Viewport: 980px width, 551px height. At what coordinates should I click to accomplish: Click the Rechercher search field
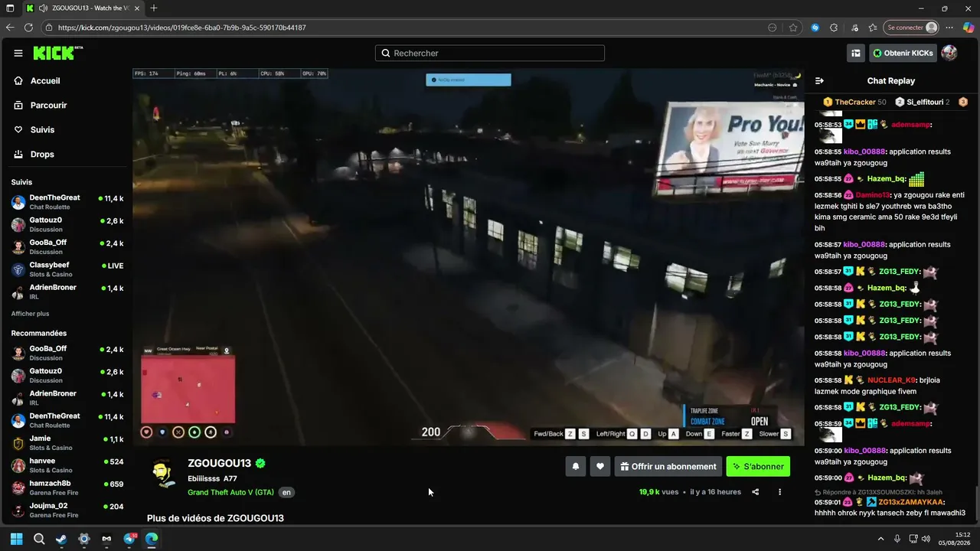point(490,53)
